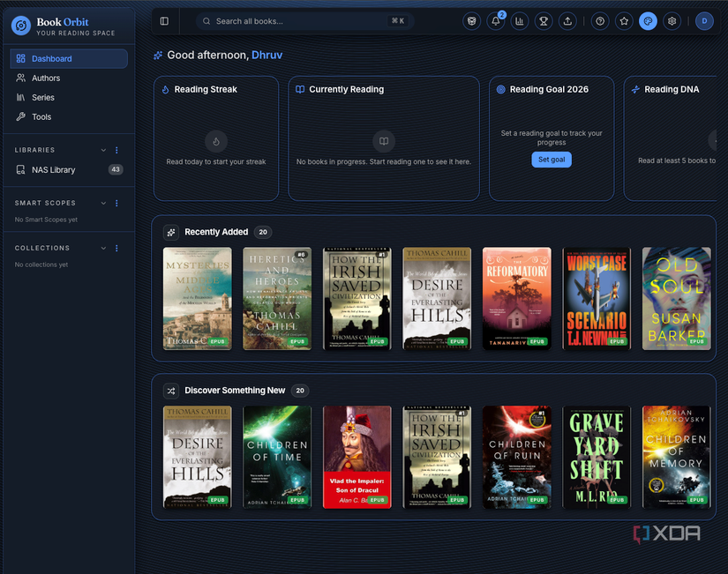Open the help question mark icon
The image size is (728, 574).
600,21
